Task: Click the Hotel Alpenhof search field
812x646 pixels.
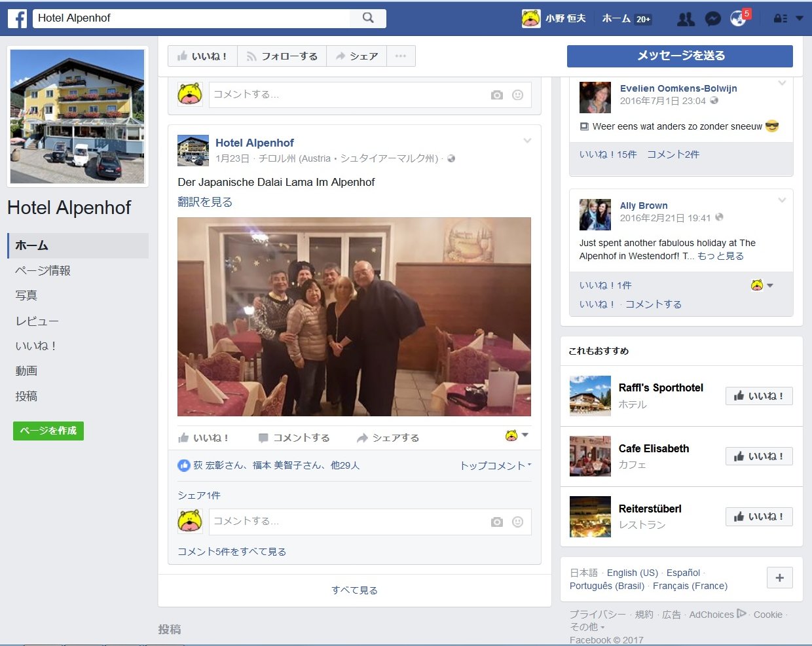Action: point(192,18)
